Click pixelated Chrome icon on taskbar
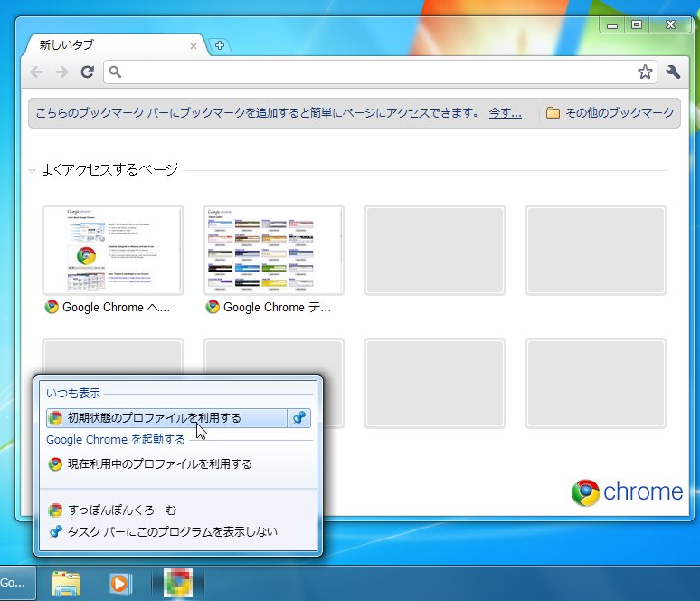 click(178, 583)
